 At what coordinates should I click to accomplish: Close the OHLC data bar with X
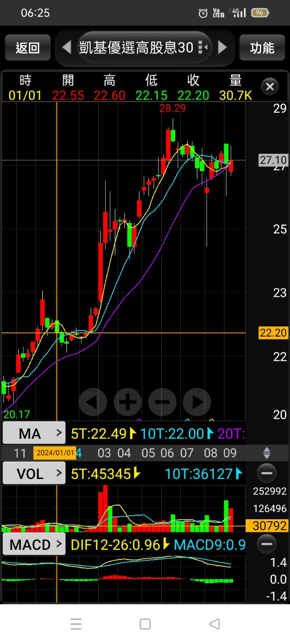[270, 87]
